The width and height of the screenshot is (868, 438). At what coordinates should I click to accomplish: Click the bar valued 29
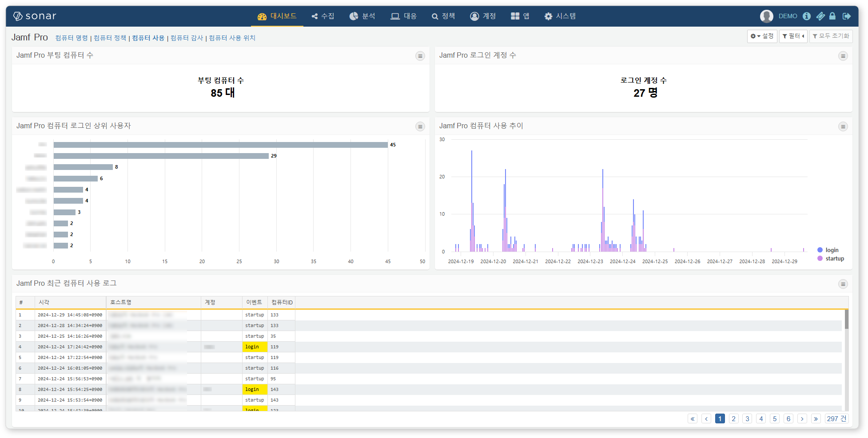[x=161, y=156]
